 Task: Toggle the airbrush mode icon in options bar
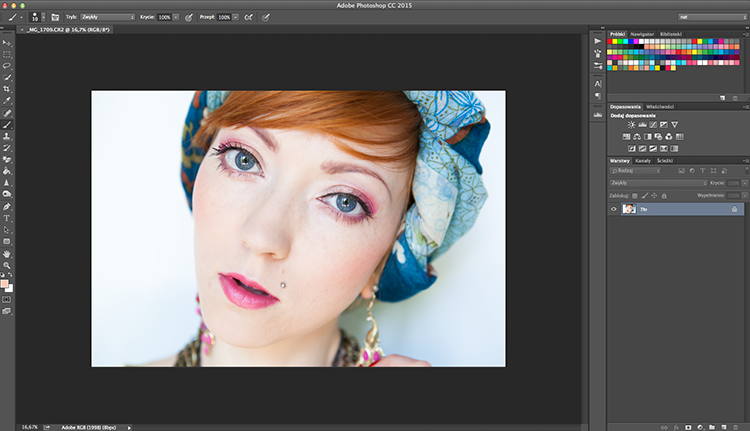pyautogui.click(x=249, y=17)
